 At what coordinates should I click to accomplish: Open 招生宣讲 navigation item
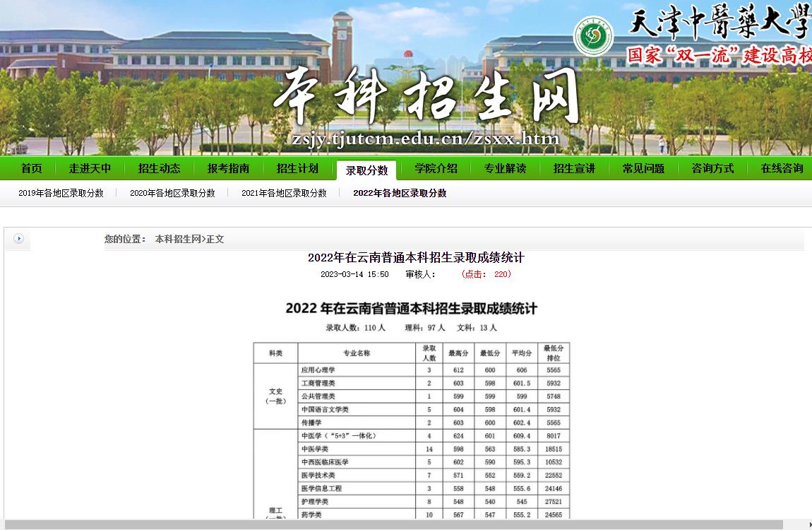point(574,168)
